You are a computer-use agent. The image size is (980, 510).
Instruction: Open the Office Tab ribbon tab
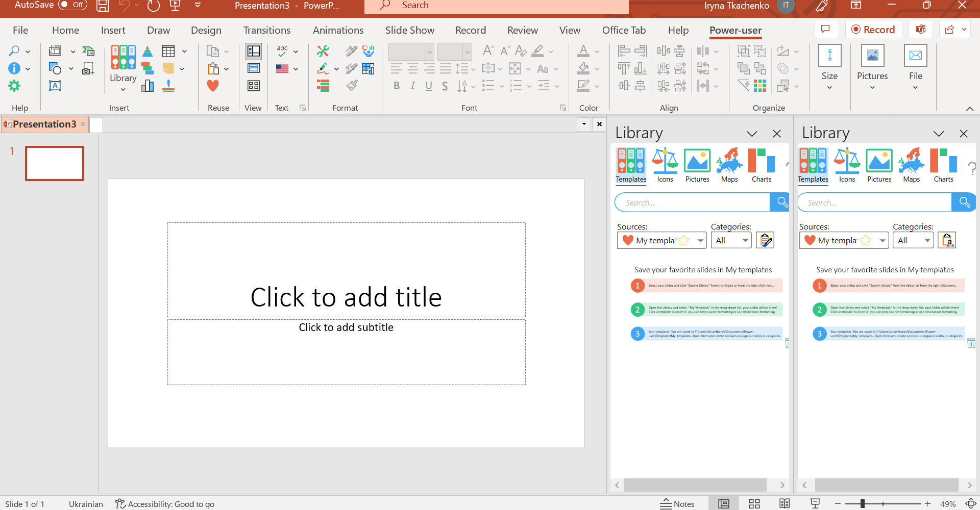[x=624, y=30]
